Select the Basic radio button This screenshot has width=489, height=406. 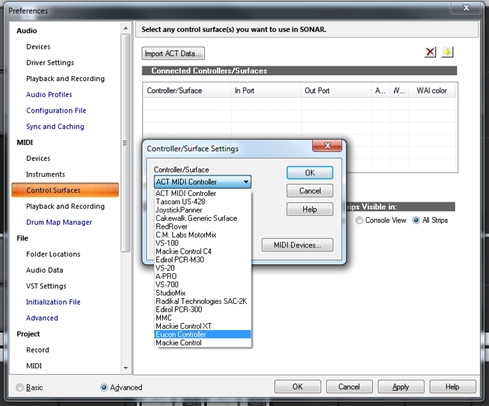(20, 387)
